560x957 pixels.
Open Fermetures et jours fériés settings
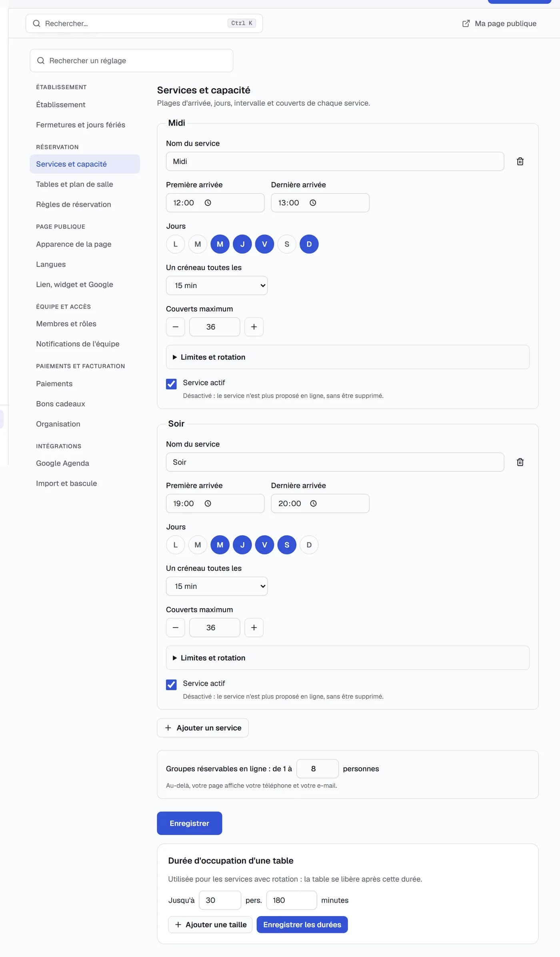pyautogui.click(x=85, y=125)
